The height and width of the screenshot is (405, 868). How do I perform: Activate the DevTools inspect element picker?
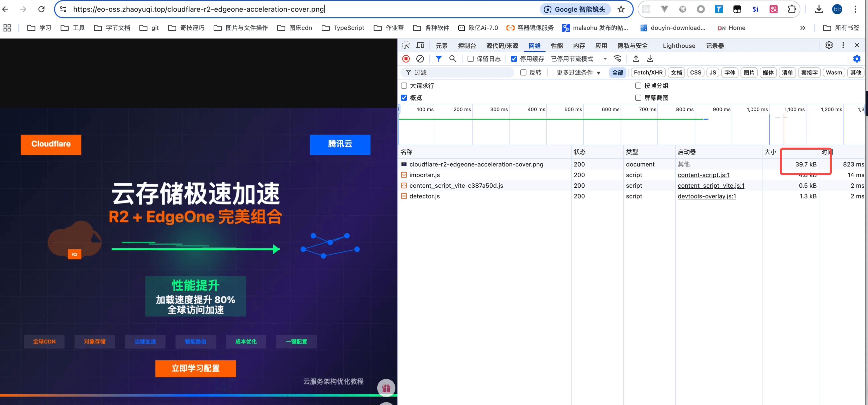pos(406,46)
